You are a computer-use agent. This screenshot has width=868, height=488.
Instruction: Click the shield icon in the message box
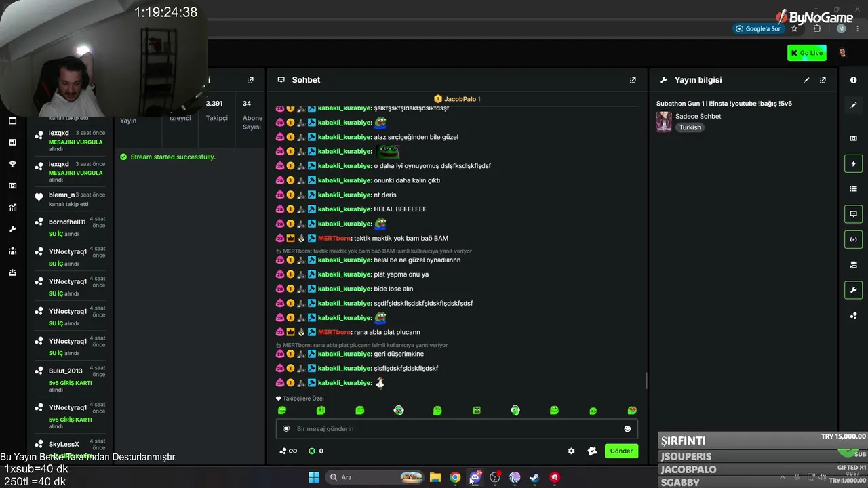point(286,428)
